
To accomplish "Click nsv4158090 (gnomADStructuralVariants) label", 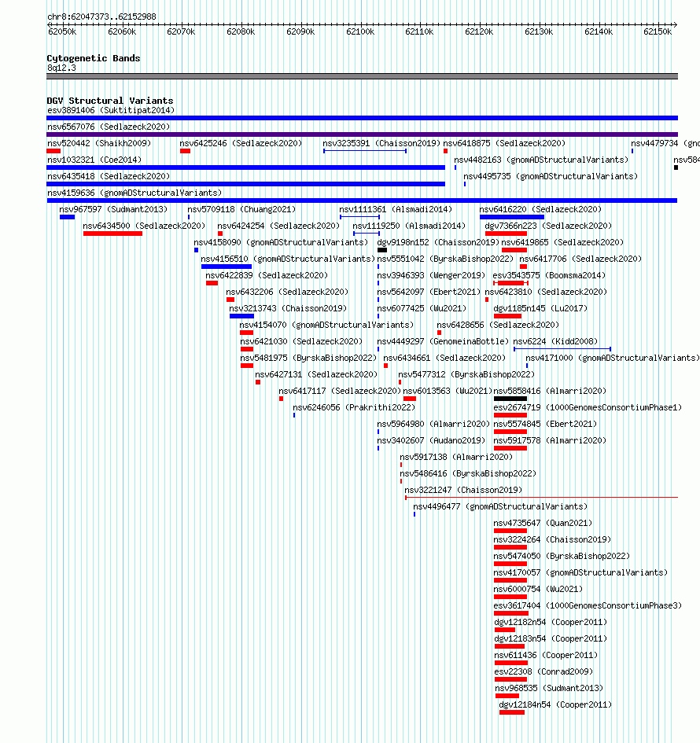I will [x=281, y=243].
